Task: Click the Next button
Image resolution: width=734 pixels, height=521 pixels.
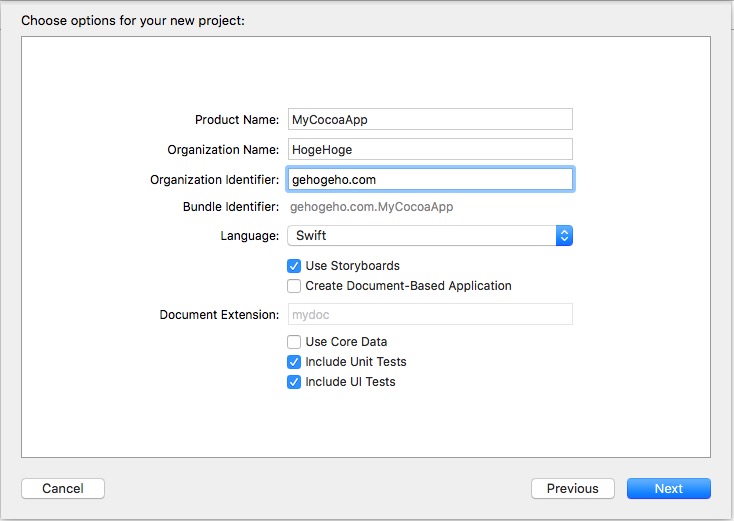Action: pos(668,488)
